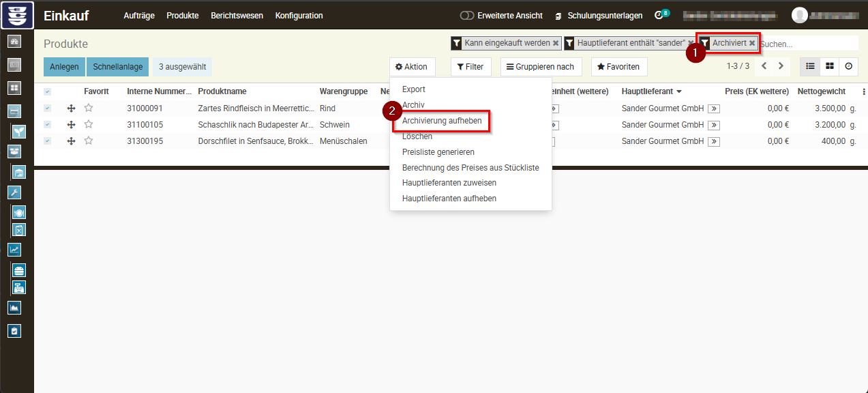The image size is (868, 393).
Task: Uncheck the checkbox for product 31300195
Action: coord(47,141)
